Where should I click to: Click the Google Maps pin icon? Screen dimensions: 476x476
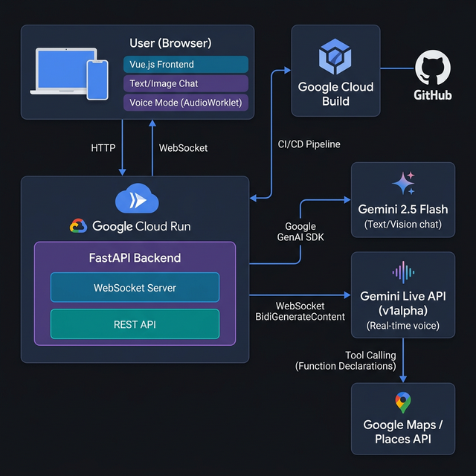[x=403, y=402]
